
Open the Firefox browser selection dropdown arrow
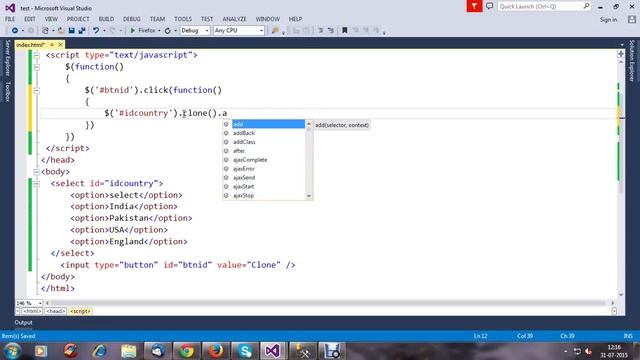pyautogui.click(x=159, y=31)
